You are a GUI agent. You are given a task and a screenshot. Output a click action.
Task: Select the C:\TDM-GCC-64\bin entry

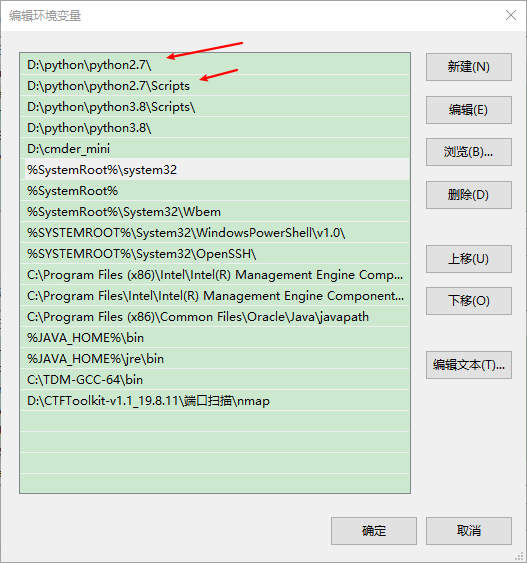[215, 380]
